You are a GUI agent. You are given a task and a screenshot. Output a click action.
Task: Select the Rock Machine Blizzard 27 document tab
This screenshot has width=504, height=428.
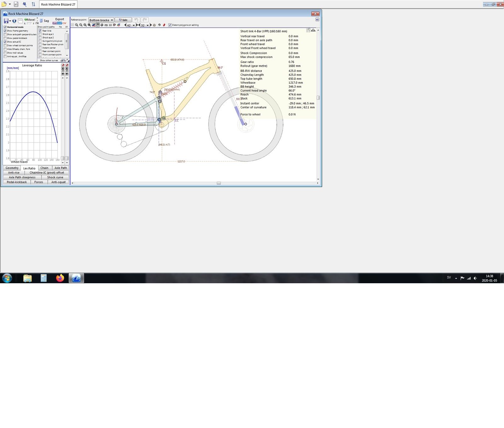click(58, 4)
